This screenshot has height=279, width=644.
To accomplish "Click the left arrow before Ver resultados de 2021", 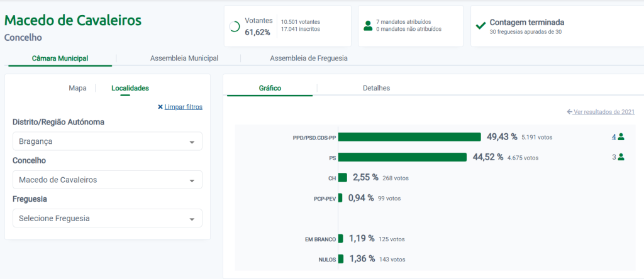I will click(x=570, y=112).
